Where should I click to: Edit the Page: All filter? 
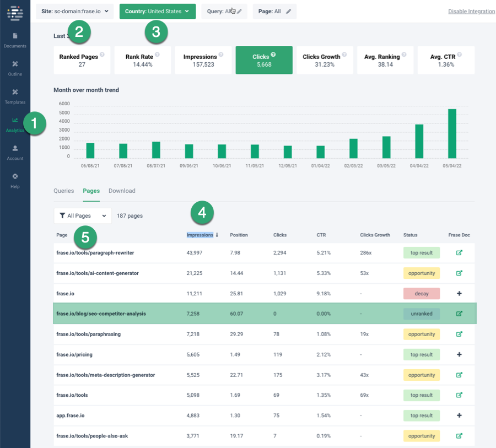tap(274, 12)
